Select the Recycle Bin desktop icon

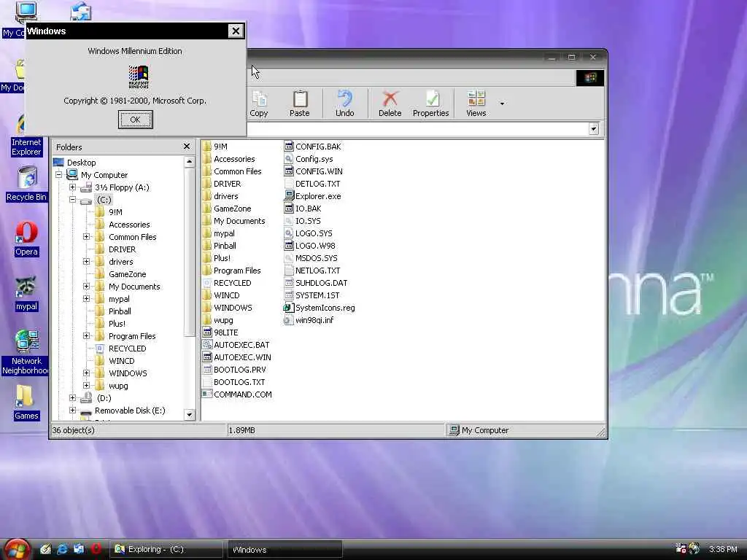27,184
